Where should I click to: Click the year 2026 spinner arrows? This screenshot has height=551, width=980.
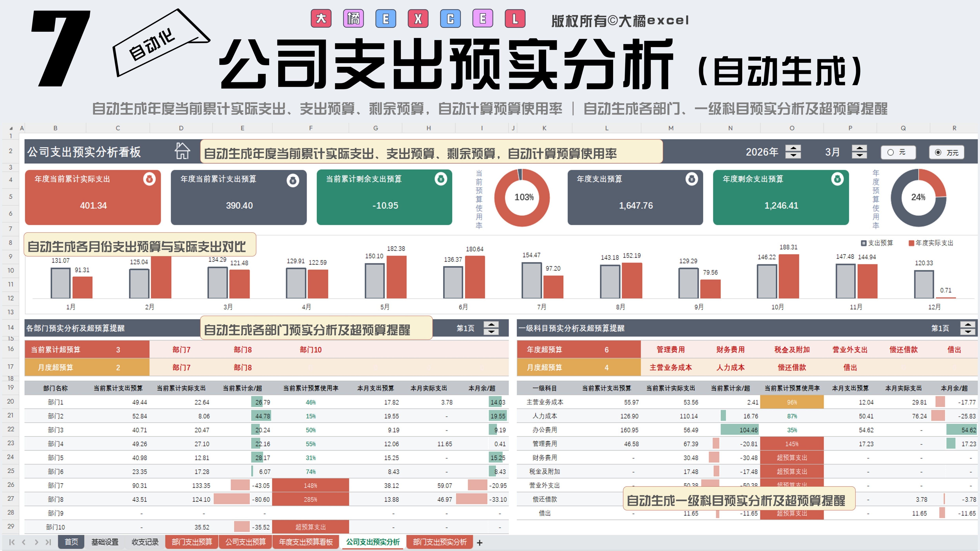(x=793, y=151)
